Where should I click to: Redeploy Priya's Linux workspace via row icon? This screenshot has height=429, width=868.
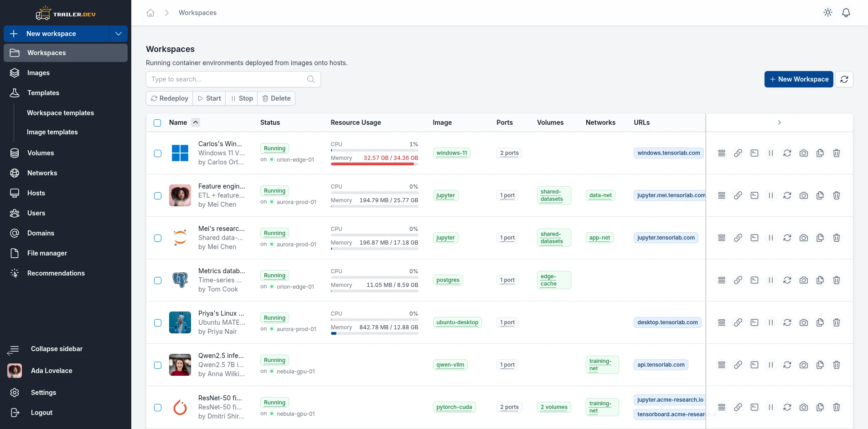coord(787,322)
